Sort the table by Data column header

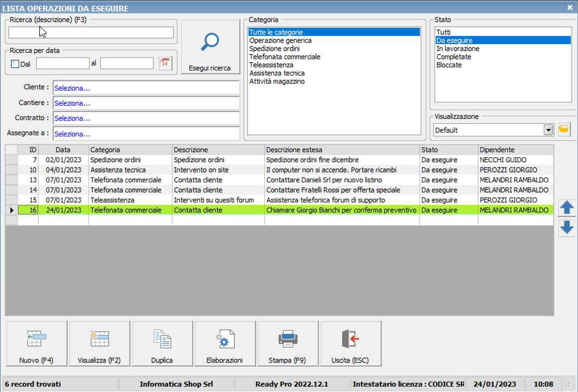(63, 150)
